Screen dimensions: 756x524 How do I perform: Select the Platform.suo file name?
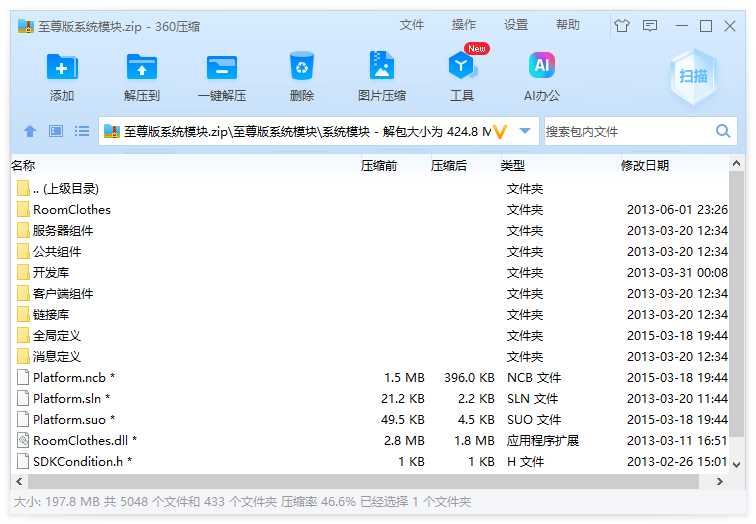tap(74, 419)
